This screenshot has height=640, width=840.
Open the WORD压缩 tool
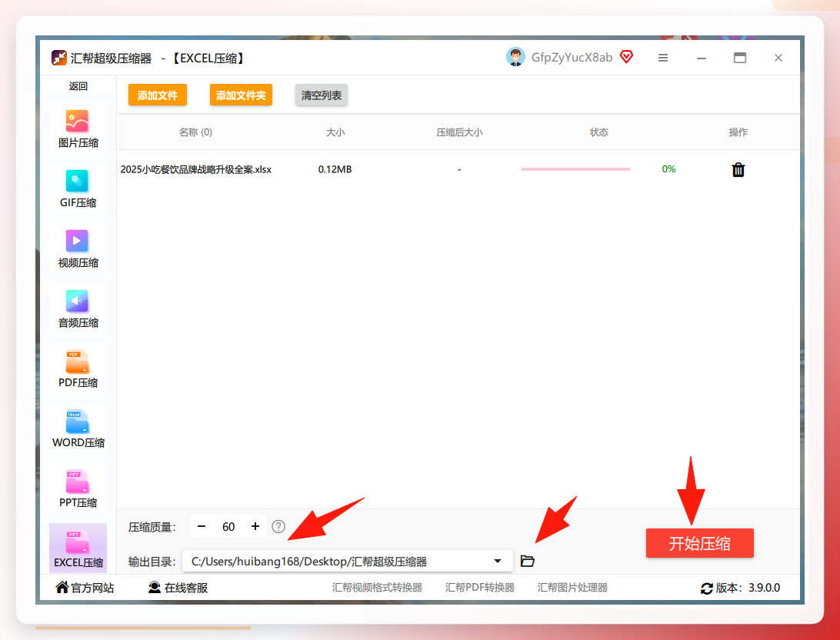tap(78, 429)
